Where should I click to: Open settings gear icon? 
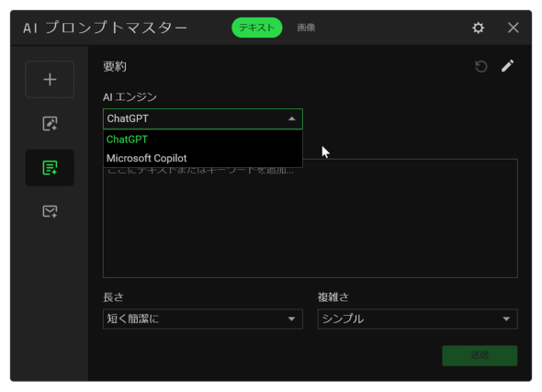(x=478, y=28)
